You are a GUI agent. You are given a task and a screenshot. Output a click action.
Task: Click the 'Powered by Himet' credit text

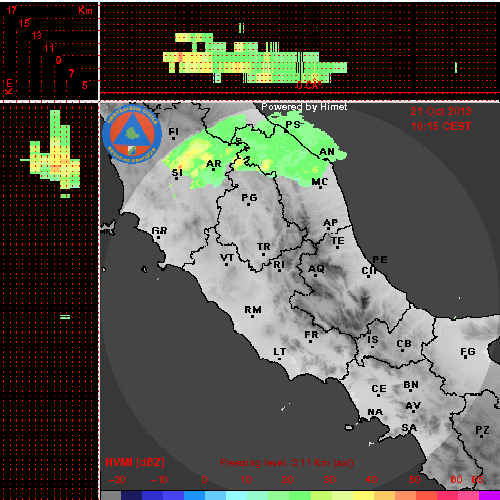tap(304, 107)
